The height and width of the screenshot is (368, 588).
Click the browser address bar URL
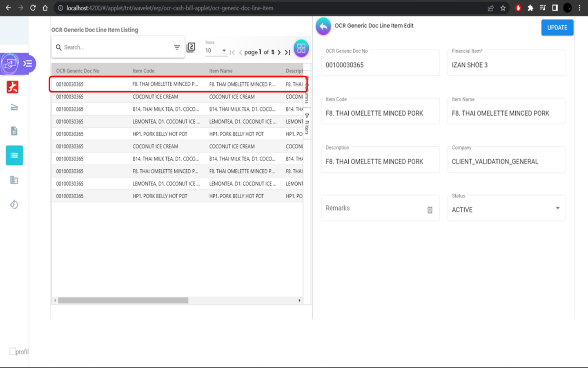pos(170,8)
